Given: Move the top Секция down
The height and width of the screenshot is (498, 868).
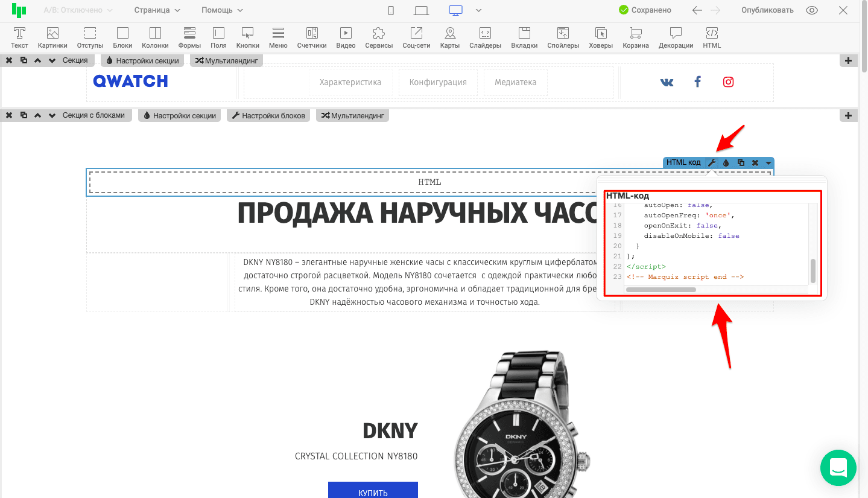Looking at the screenshot, I should coord(52,60).
